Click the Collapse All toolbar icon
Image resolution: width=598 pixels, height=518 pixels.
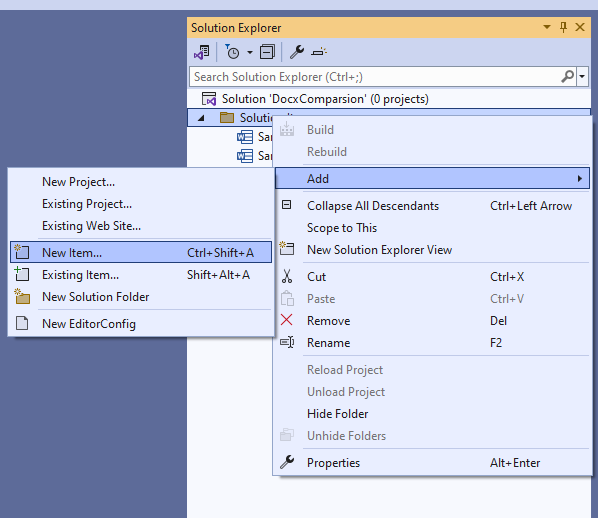[267, 52]
